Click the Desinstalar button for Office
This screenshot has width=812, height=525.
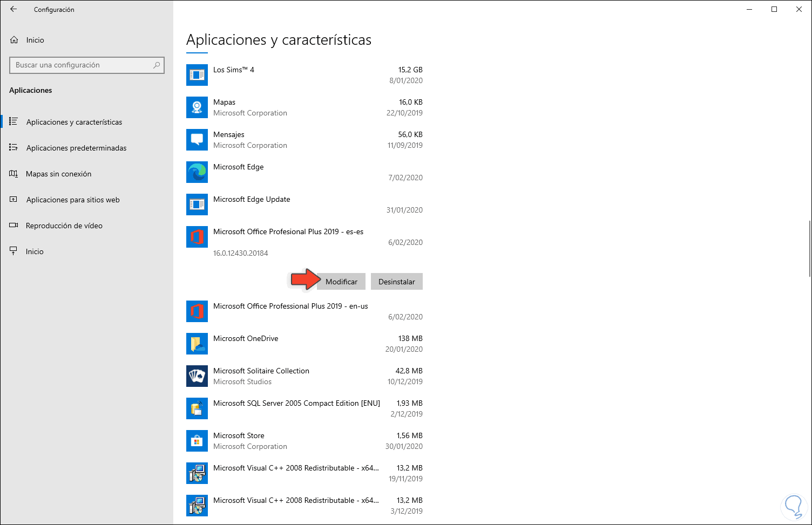pos(397,282)
